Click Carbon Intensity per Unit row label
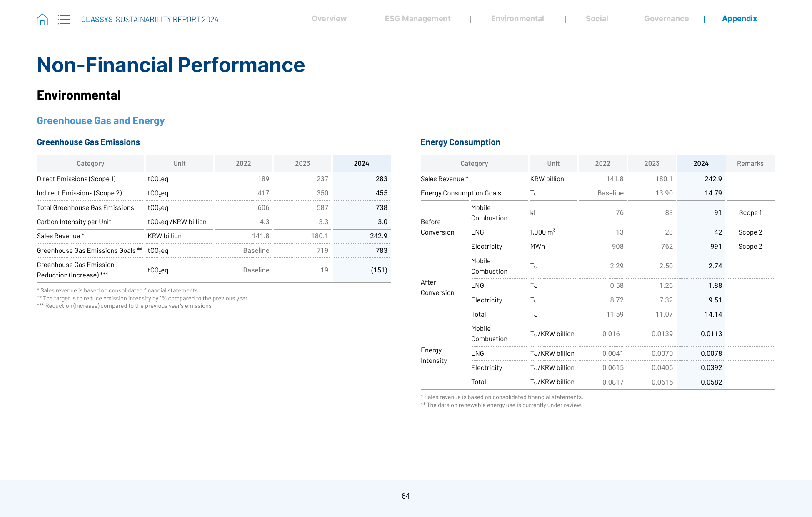Viewport: 812px width, 517px height. point(74,222)
